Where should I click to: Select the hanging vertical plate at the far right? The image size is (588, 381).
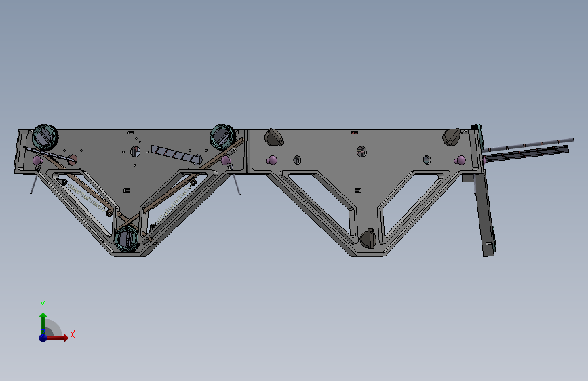tap(486, 215)
